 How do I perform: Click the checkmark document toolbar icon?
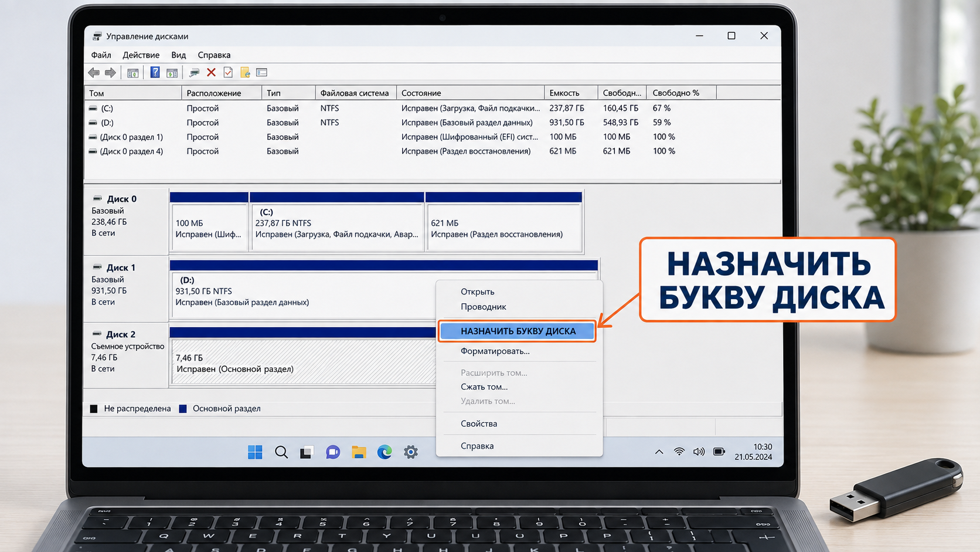pos(228,72)
